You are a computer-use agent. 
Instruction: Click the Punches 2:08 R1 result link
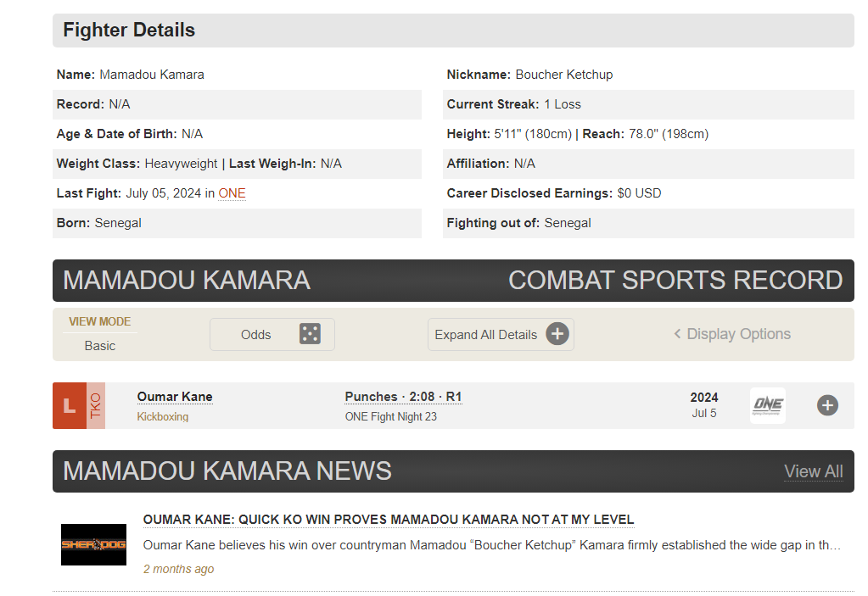pyautogui.click(x=404, y=397)
